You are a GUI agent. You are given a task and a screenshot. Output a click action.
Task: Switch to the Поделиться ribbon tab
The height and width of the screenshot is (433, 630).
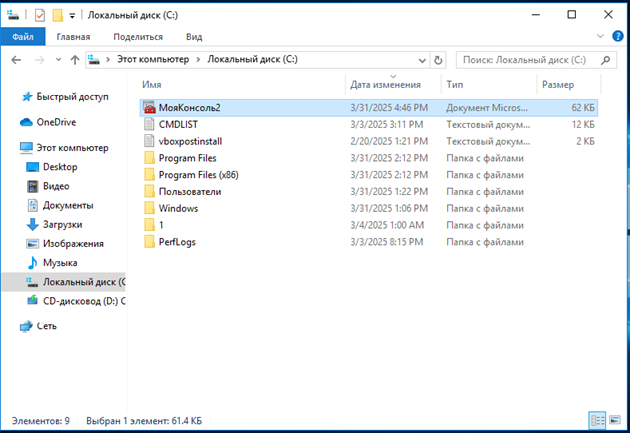click(x=138, y=37)
